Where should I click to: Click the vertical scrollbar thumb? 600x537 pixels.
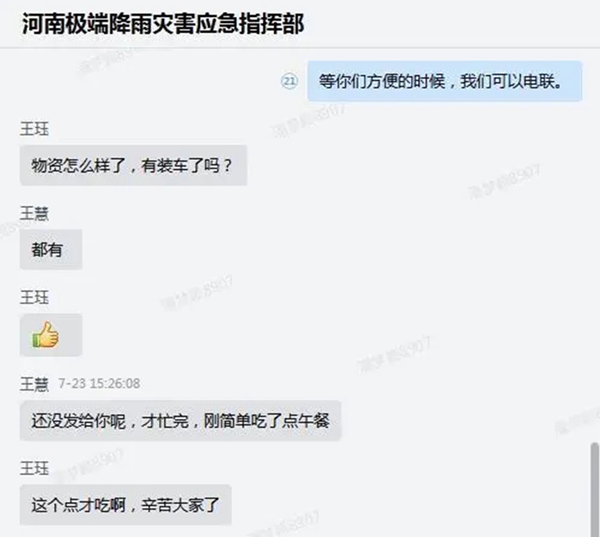pyautogui.click(x=594, y=489)
